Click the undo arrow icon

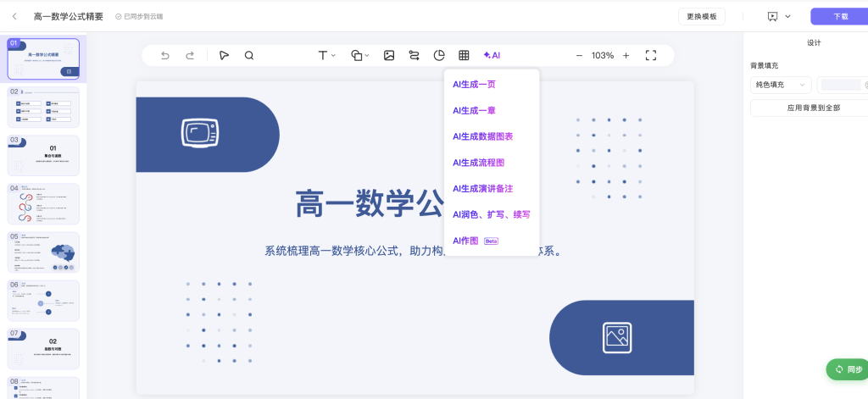pyautogui.click(x=165, y=55)
